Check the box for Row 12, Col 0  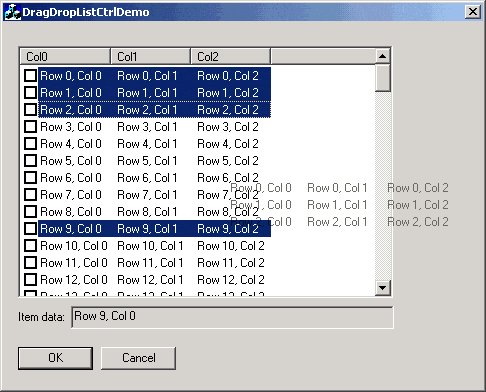(30, 280)
